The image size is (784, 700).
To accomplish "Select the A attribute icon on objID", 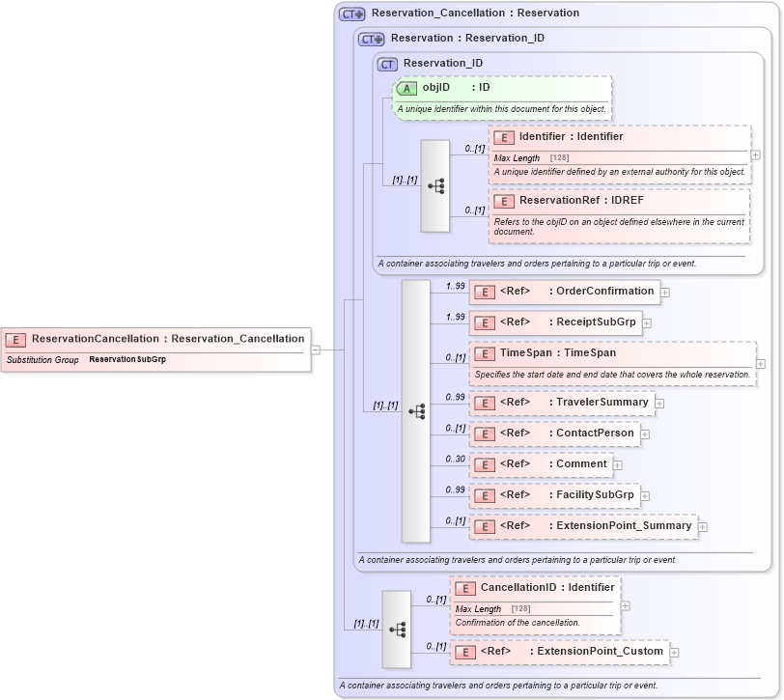I will [x=406, y=87].
